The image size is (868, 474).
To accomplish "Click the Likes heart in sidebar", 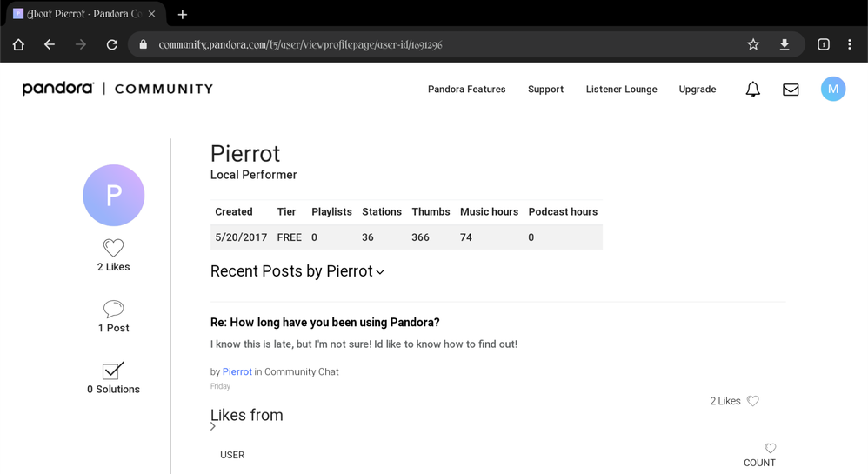I will coord(113,248).
